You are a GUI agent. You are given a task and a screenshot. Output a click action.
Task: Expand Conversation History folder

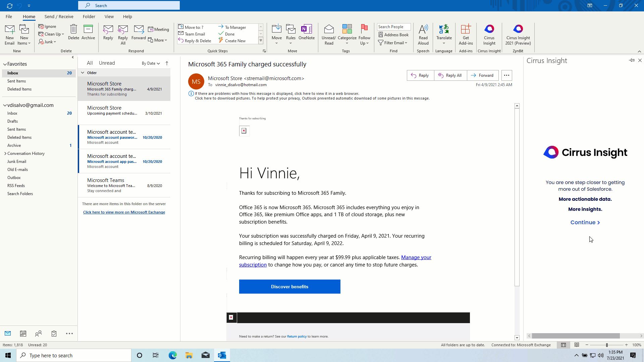(x=5, y=154)
